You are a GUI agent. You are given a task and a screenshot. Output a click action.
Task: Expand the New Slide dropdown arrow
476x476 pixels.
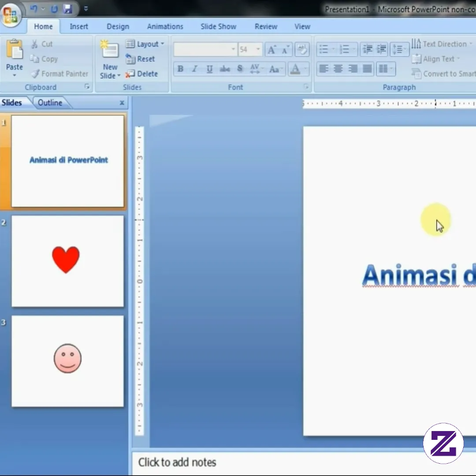(119, 75)
